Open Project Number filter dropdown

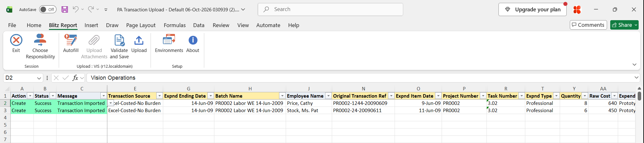tap(483, 96)
